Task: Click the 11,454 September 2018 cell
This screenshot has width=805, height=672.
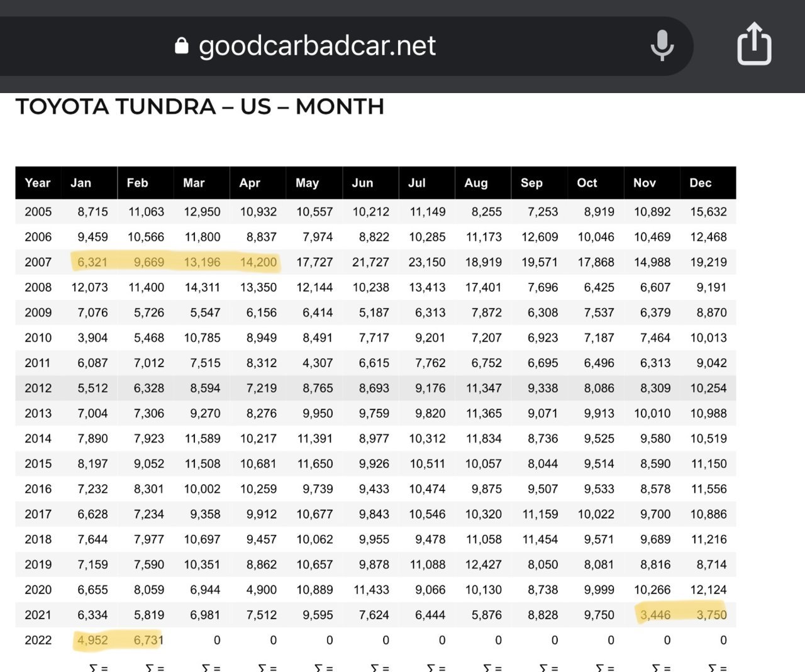Action: click(x=540, y=539)
